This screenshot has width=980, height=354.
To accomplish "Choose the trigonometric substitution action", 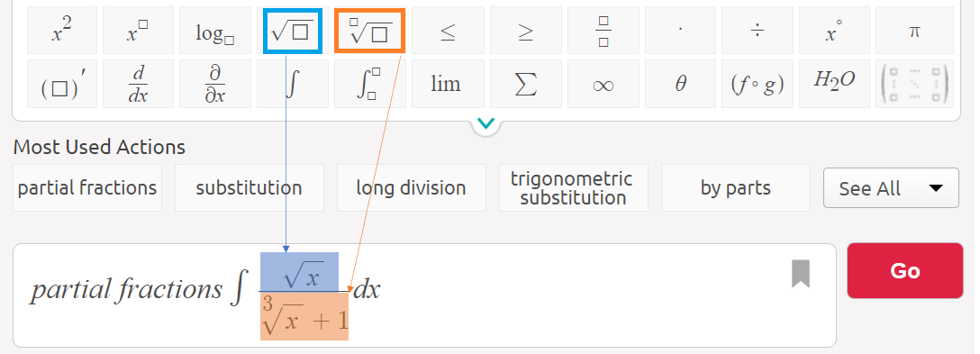I will click(573, 187).
